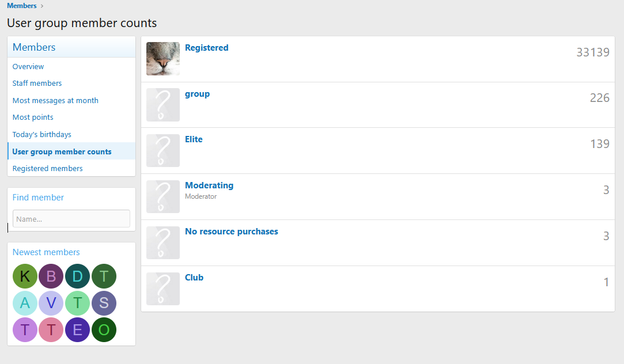Open newest member avatar letter K

pos(25,276)
